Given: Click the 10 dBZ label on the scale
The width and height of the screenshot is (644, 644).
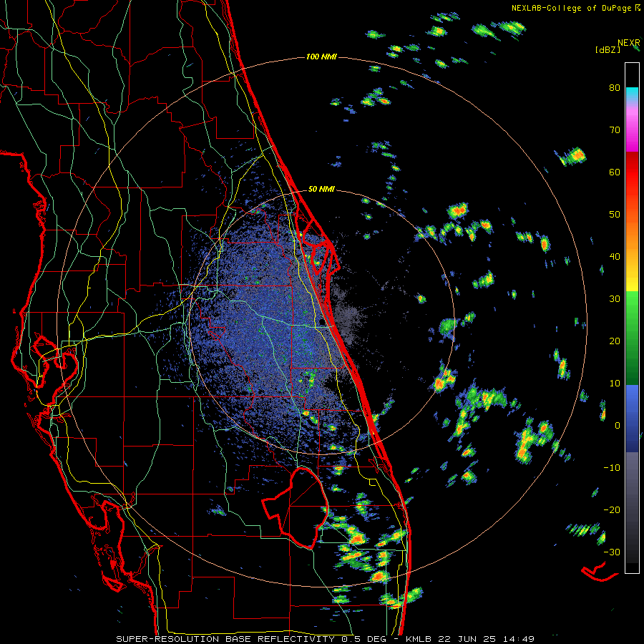Looking at the screenshot, I should pyautogui.click(x=615, y=384).
